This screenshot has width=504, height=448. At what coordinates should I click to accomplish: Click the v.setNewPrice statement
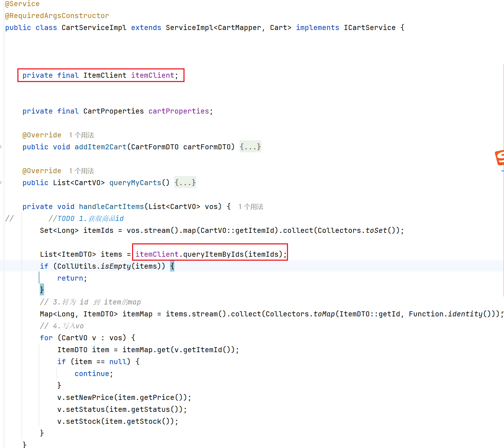124,398
